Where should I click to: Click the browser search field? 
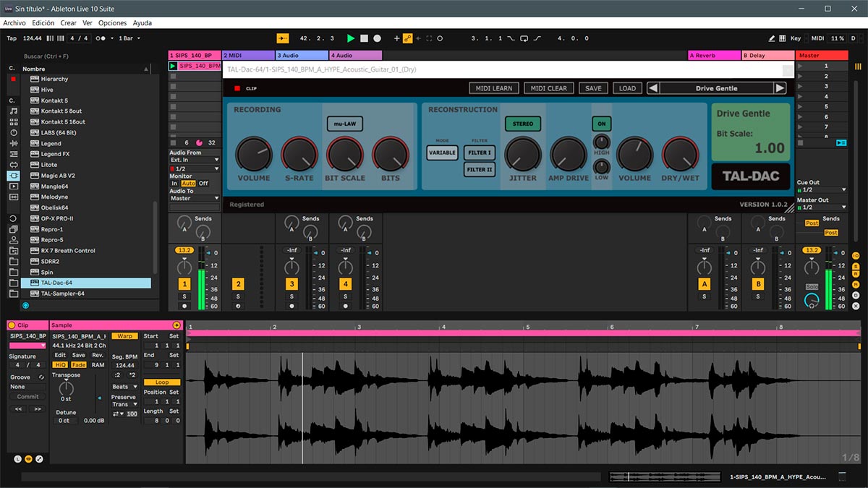point(87,56)
